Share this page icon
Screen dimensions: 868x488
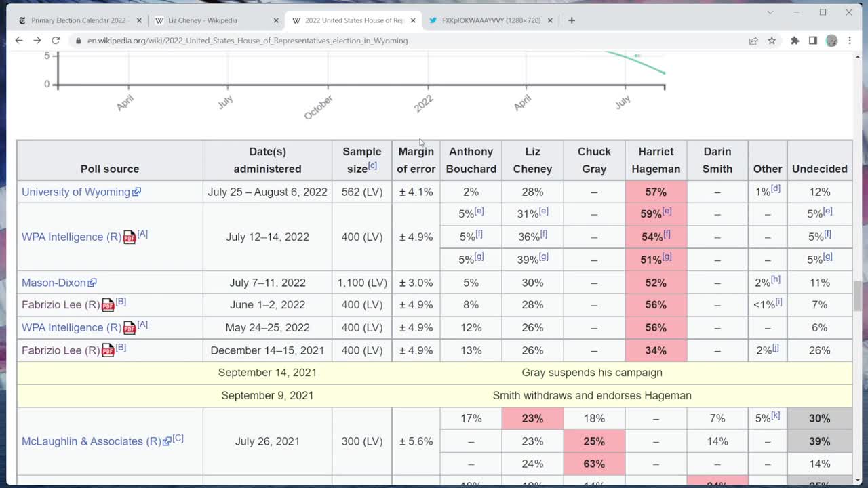pos(753,41)
